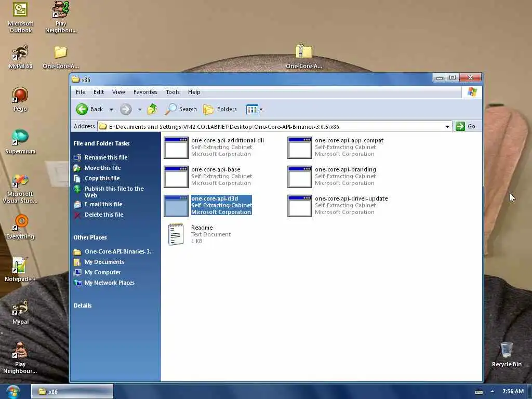Select one-core-api-branding file
The width and height of the screenshot is (532, 399).
click(x=332, y=177)
